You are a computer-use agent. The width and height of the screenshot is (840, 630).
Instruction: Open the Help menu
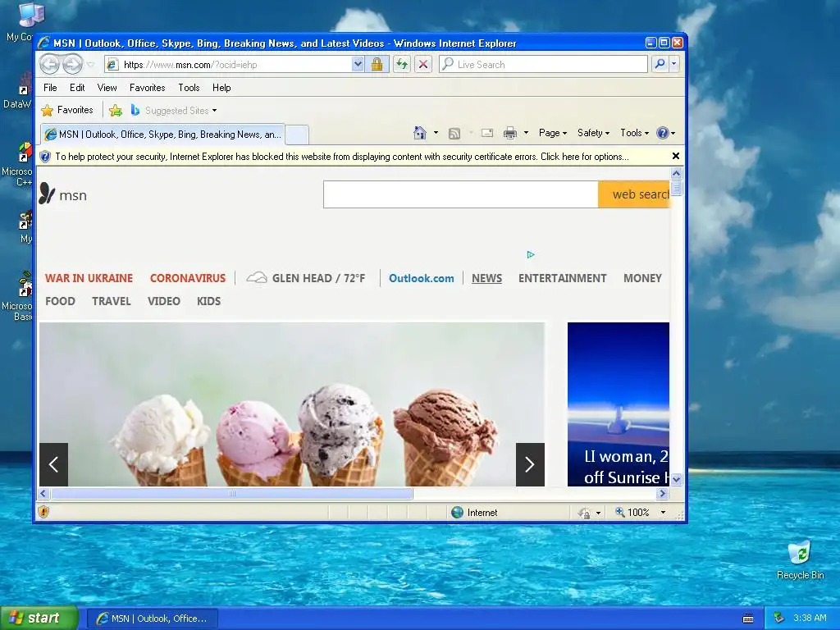pyautogui.click(x=221, y=88)
